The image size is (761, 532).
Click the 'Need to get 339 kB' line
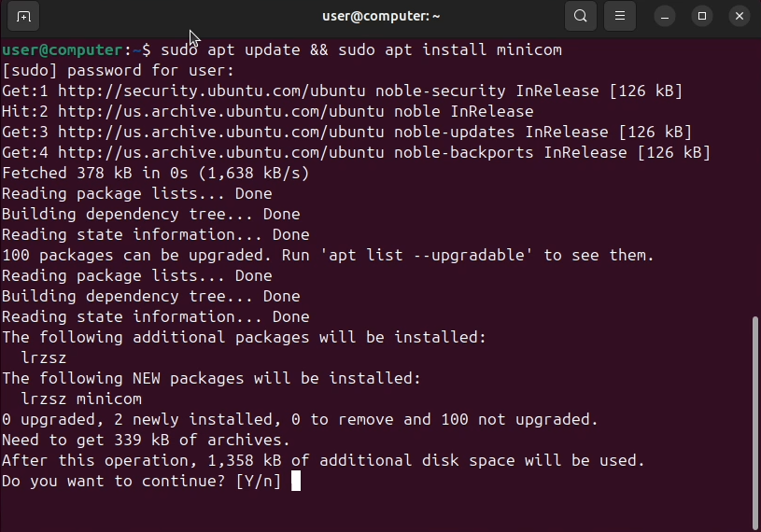pyautogui.click(x=146, y=440)
